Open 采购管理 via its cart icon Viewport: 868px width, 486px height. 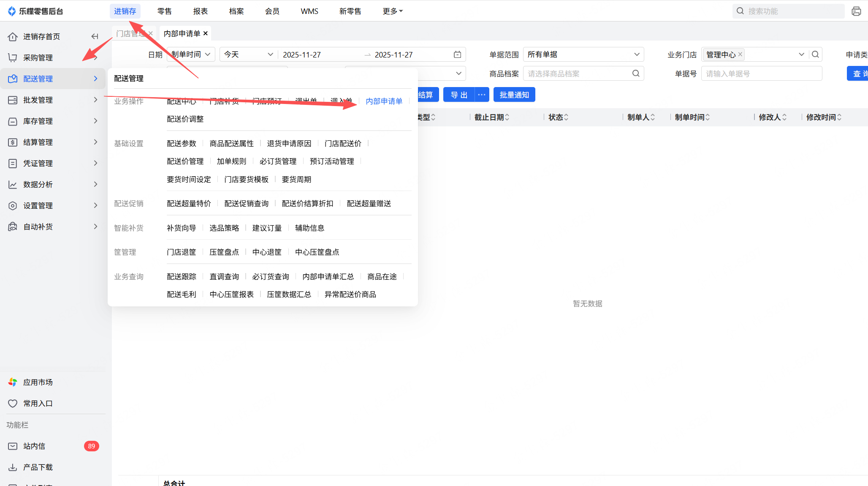pyautogui.click(x=13, y=57)
